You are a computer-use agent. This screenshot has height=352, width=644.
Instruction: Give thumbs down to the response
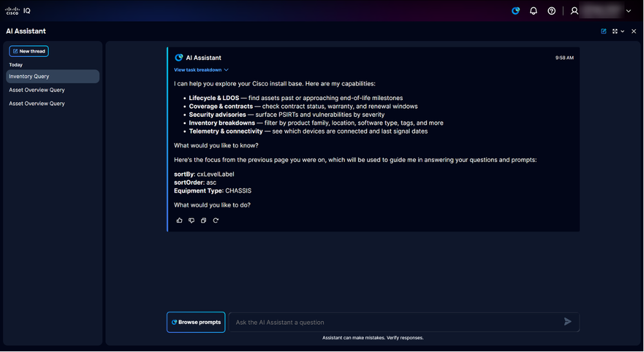point(192,220)
